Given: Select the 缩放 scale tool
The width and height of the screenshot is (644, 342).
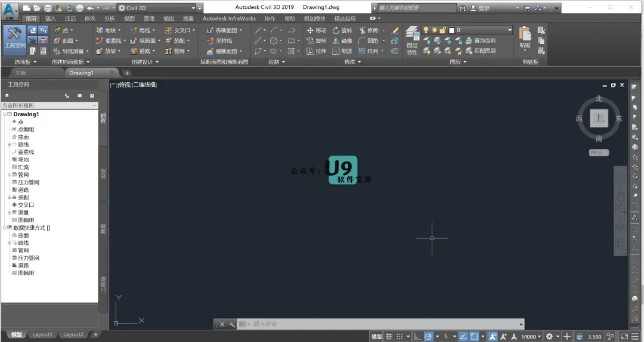Looking at the screenshot, I should [342, 51].
